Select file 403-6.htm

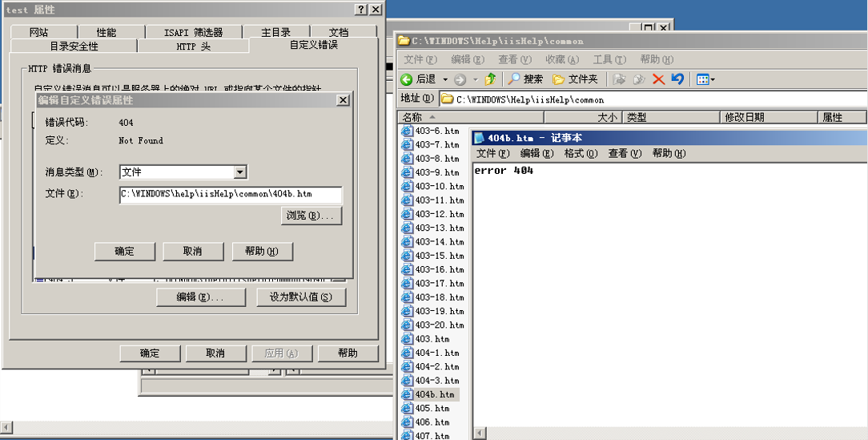click(x=431, y=131)
